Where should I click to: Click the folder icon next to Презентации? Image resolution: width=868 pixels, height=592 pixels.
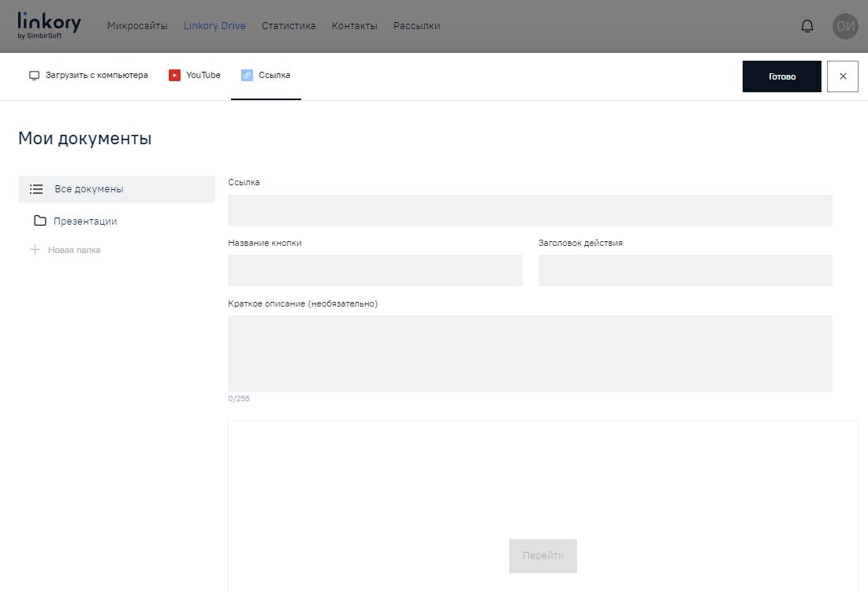[x=40, y=221]
